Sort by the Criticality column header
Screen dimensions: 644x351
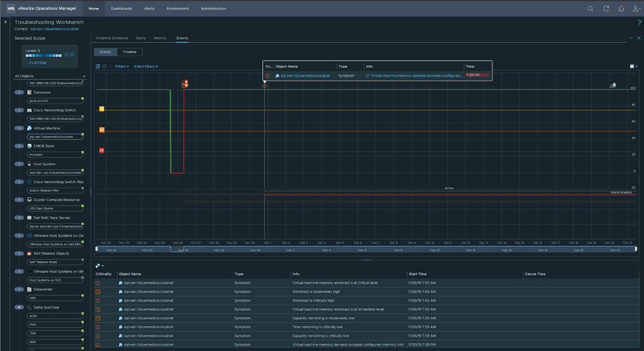point(104,274)
